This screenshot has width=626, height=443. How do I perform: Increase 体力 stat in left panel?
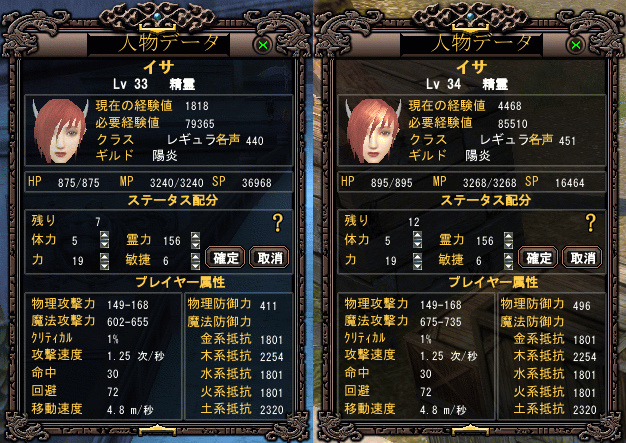105,235
